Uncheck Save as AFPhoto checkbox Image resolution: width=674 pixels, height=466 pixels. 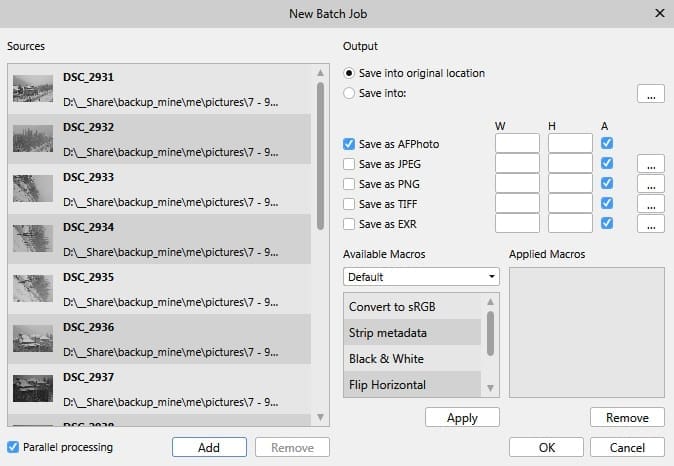(349, 144)
